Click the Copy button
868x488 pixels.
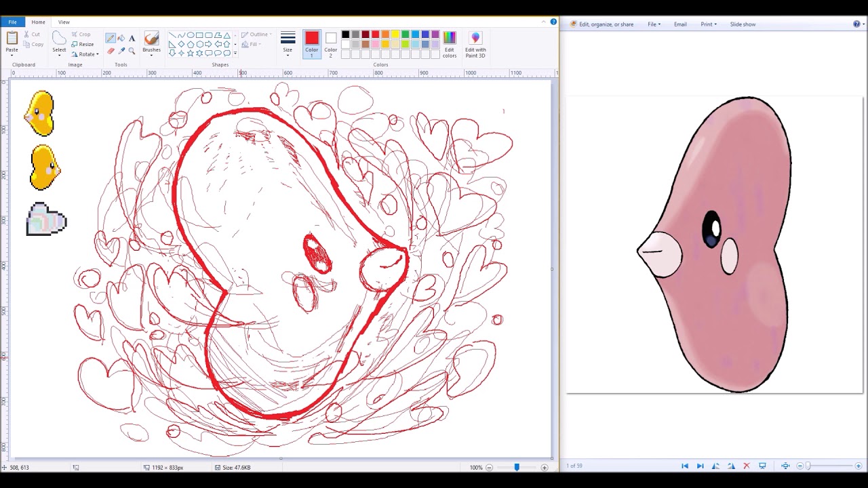(34, 44)
